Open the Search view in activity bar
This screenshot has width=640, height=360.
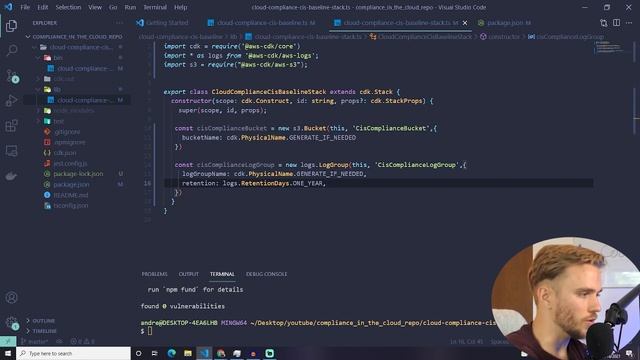[x=11, y=51]
